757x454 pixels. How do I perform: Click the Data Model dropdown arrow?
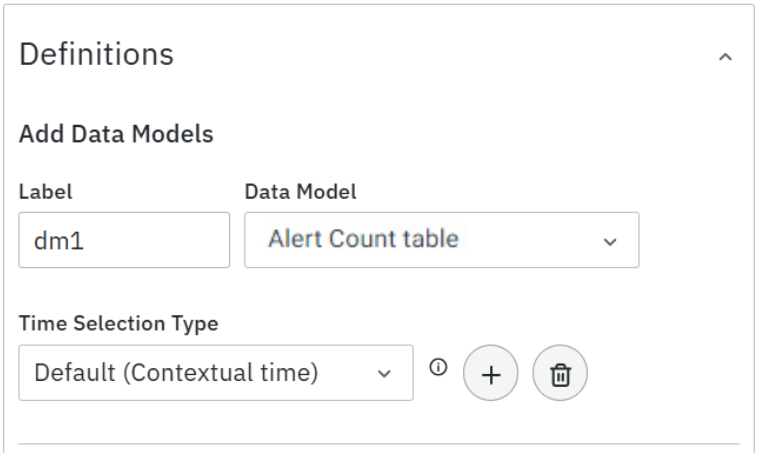coord(610,242)
